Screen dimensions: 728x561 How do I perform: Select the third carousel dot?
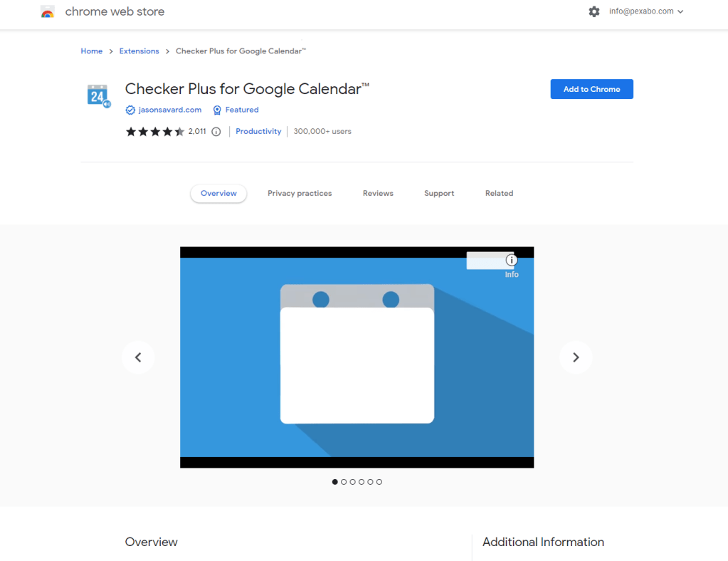(352, 482)
